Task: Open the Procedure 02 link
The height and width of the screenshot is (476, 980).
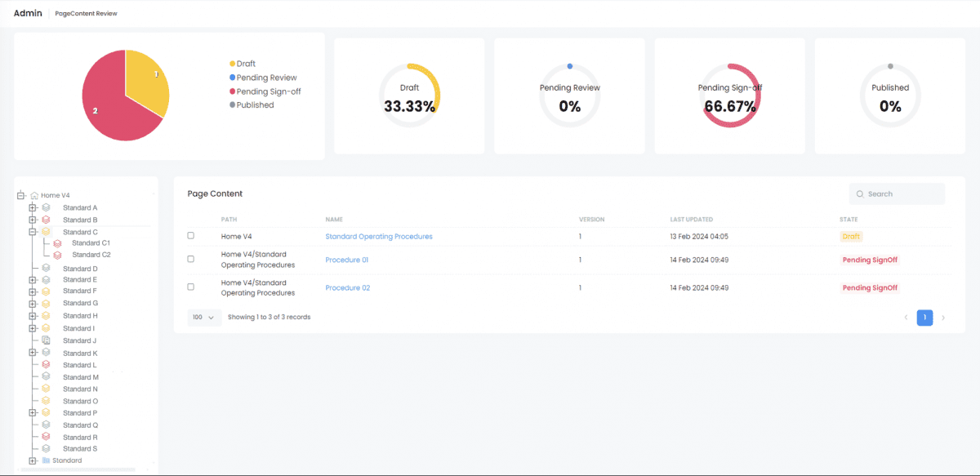Action: [x=347, y=288]
